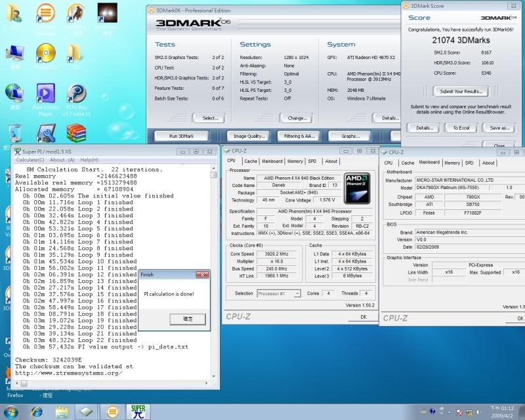
Task: Confirm the Finish dialog with its OK button
Action: pyautogui.click(x=188, y=319)
